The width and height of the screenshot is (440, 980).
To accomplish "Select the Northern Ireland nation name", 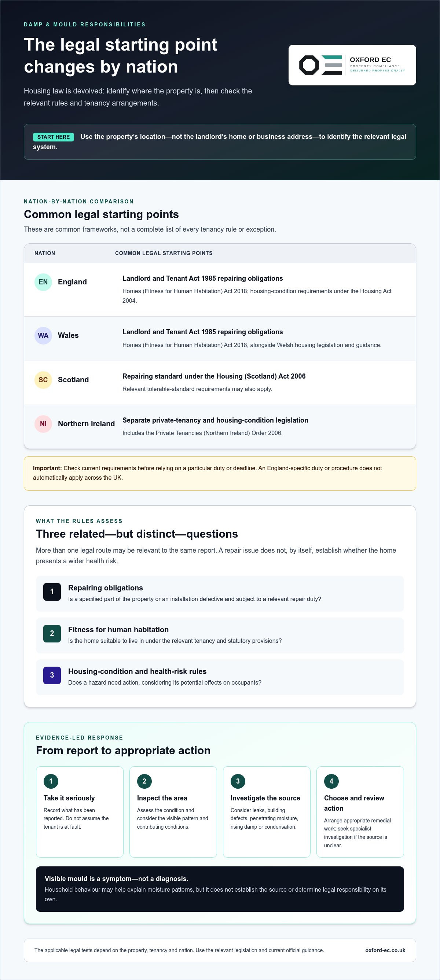I will click(87, 424).
